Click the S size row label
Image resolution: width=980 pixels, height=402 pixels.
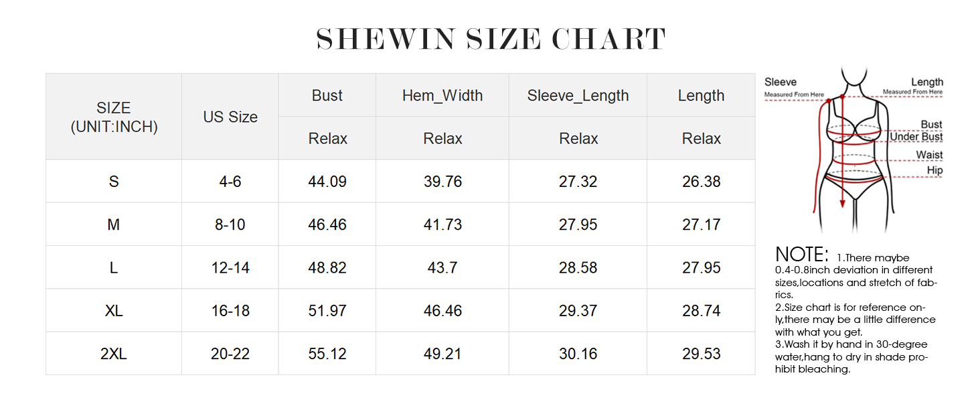click(114, 182)
